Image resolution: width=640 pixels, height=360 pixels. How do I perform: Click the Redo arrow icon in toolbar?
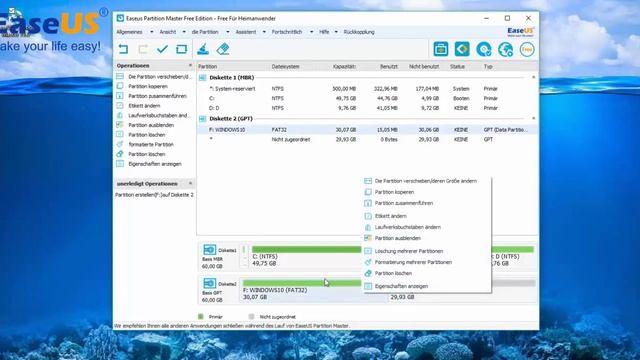143,49
